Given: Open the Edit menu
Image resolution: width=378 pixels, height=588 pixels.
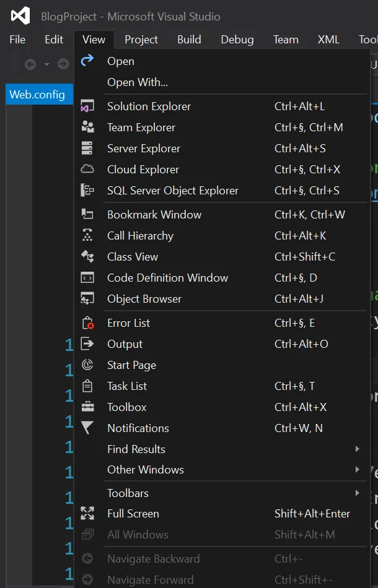Looking at the screenshot, I should (x=54, y=40).
